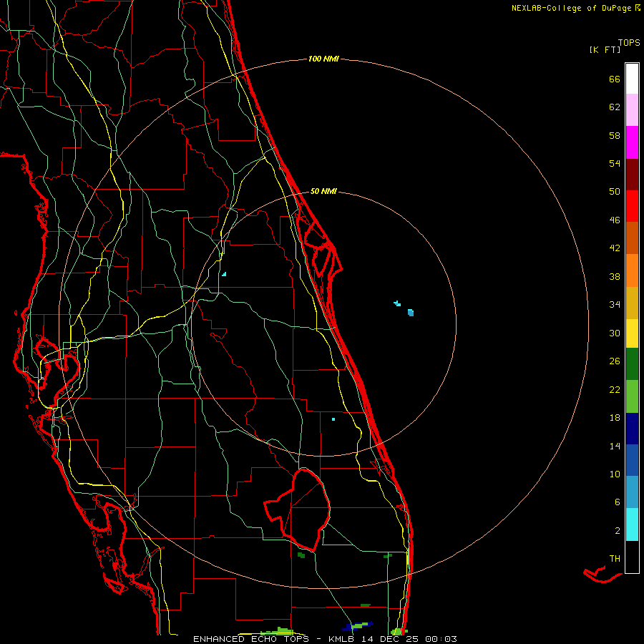Image resolution: width=644 pixels, height=644 pixels.
Task: Click the black TH threshold swatch
Action: pyautogui.click(x=632, y=557)
